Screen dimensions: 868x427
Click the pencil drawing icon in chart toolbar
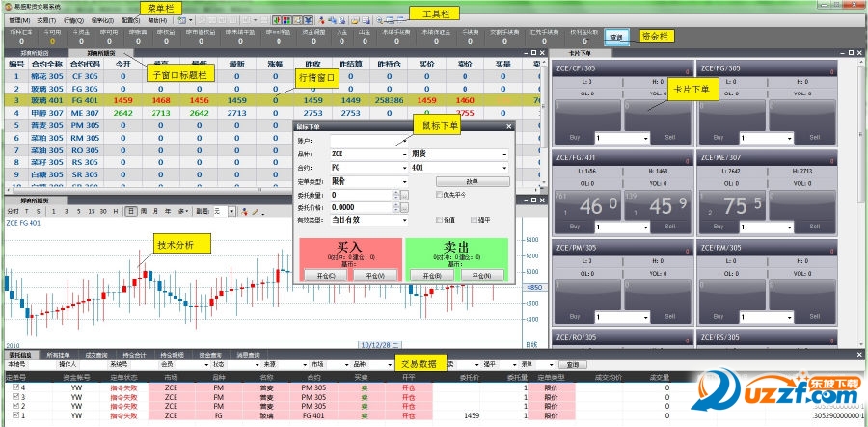tap(255, 211)
